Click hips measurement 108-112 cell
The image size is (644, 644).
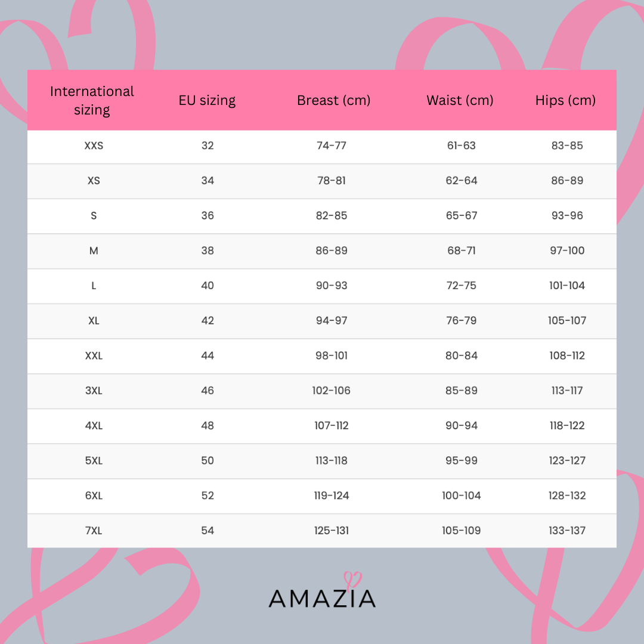coord(567,355)
